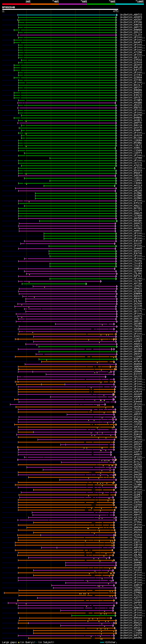Image resolution: width=146 pixels, height=644 pixels.
Task: Open the hit UniRef100_Q4P5P9
Action: pyautogui.click(x=131, y=603)
